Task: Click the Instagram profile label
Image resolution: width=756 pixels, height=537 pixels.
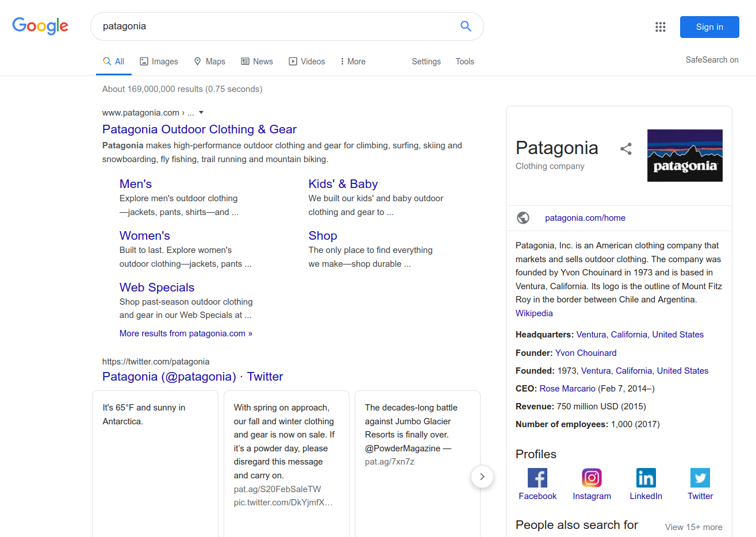Action: point(592,496)
